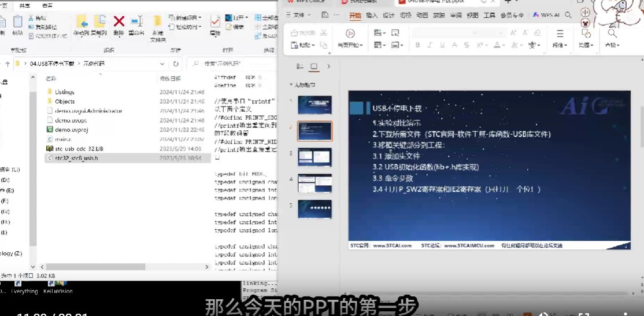The image size is (644, 316).
Task: Select slide 1 thumbnail in WPS
Action: pyautogui.click(x=314, y=105)
